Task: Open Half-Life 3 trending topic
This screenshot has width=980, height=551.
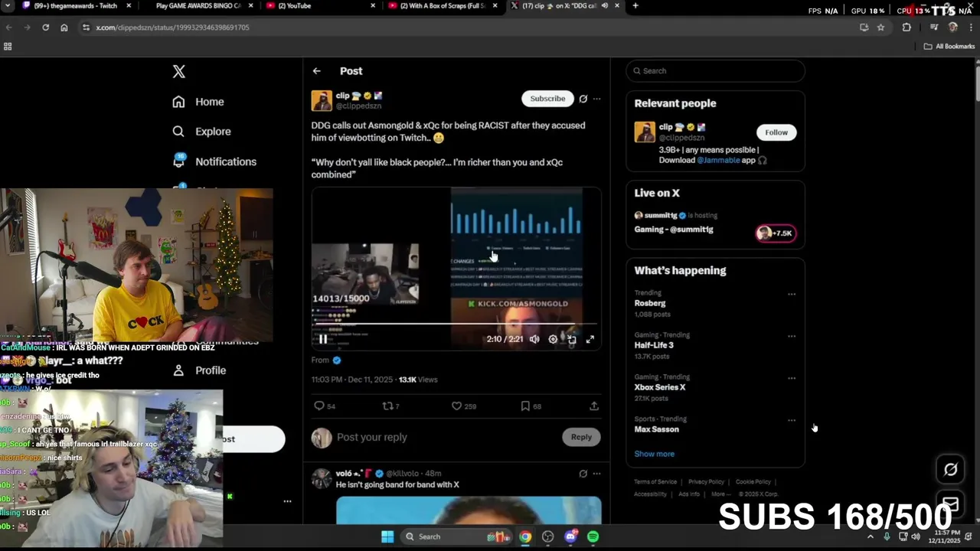Action: click(654, 345)
